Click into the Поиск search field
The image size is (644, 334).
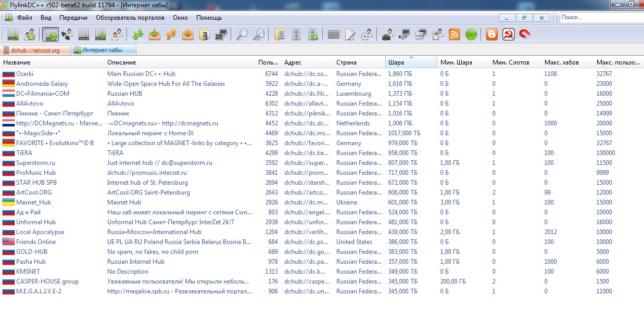(601, 17)
